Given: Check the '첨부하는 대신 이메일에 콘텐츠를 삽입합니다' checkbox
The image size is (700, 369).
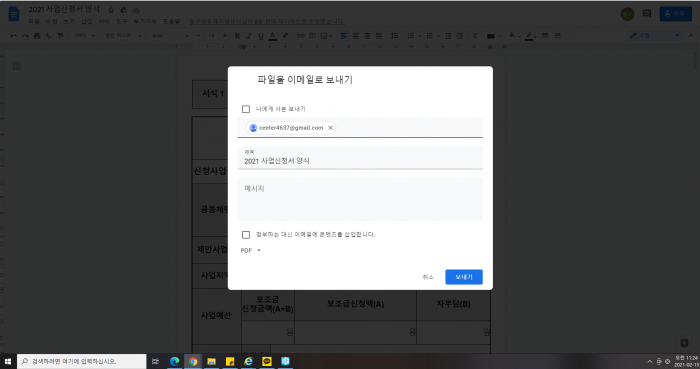Looking at the screenshot, I should point(246,235).
